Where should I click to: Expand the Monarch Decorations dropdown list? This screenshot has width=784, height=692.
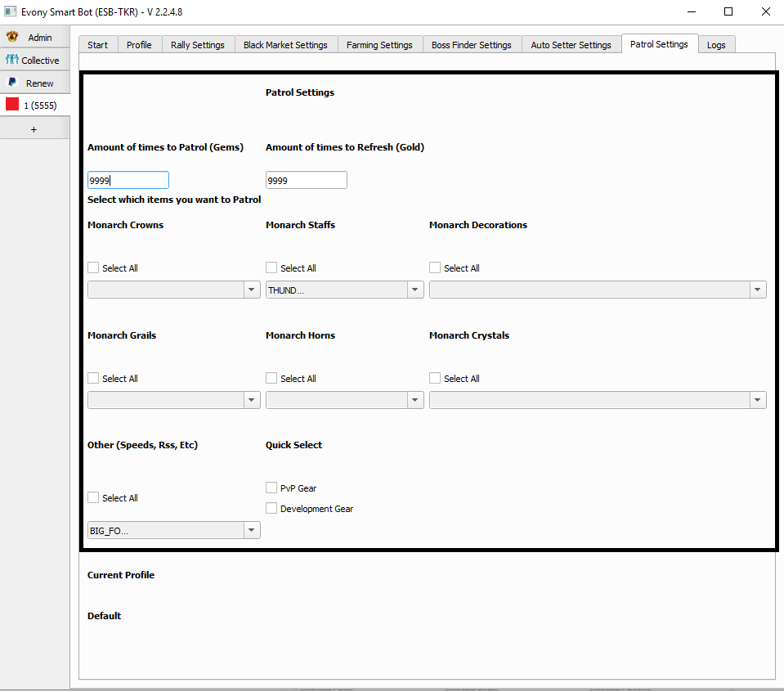pos(597,290)
